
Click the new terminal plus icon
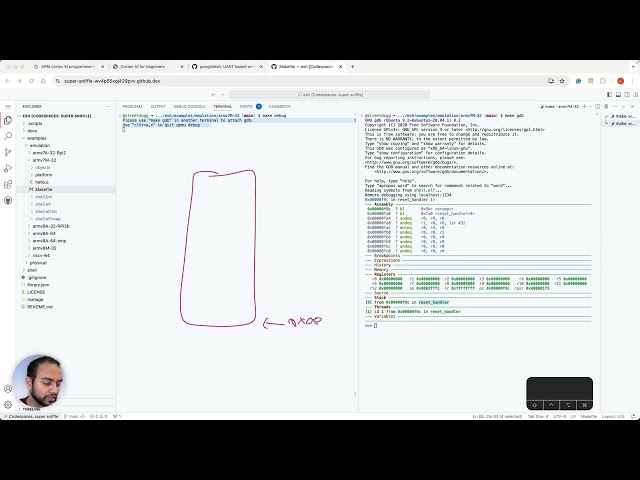(x=584, y=107)
